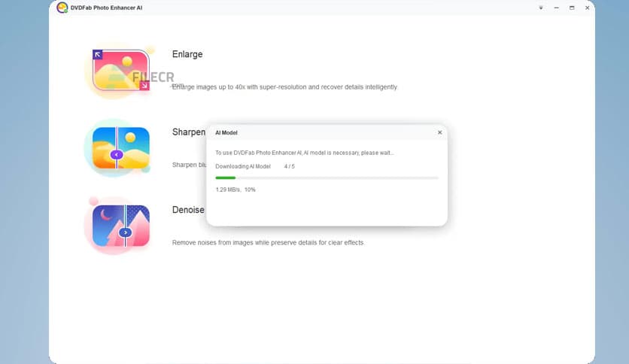The image size is (629, 364).
Task: Close the AI Model download dialog
Action: click(x=439, y=132)
